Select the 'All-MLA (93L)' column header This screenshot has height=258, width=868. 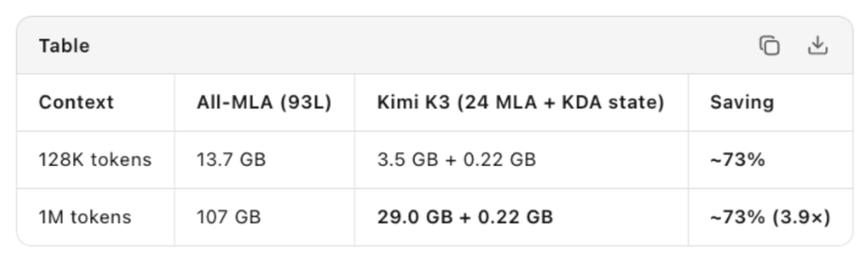coord(264,102)
